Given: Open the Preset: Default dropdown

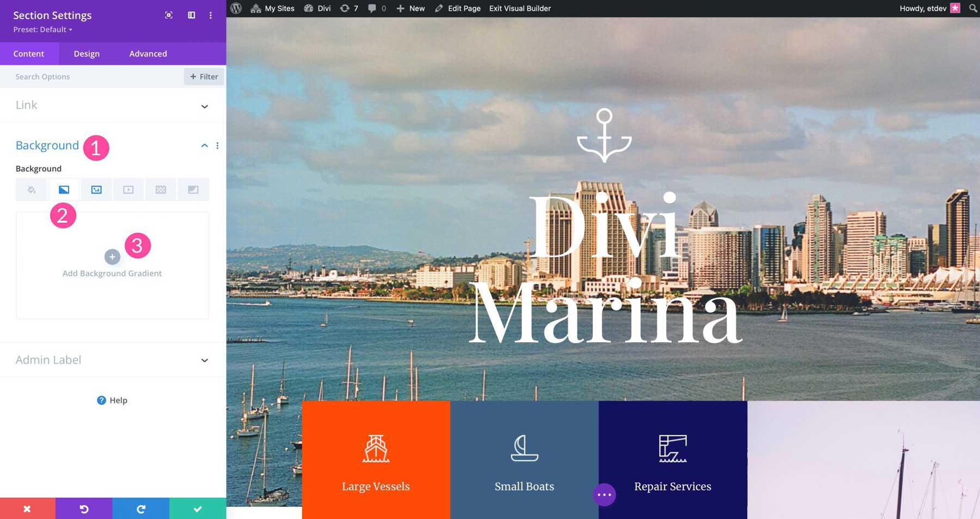Looking at the screenshot, I should click(x=42, y=29).
